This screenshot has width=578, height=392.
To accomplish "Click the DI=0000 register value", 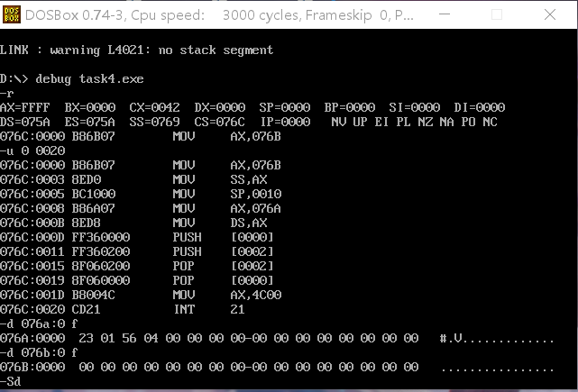I will (479, 107).
